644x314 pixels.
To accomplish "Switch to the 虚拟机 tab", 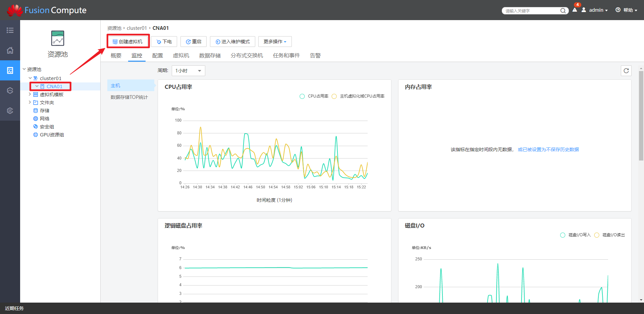I will click(x=181, y=56).
